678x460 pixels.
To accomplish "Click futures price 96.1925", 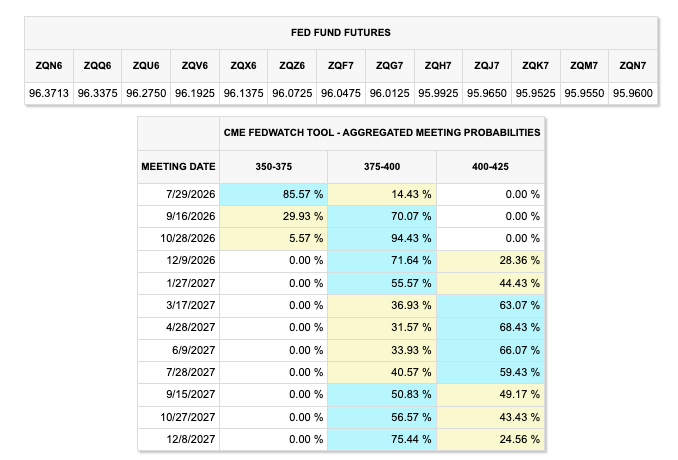I will 195,93.
